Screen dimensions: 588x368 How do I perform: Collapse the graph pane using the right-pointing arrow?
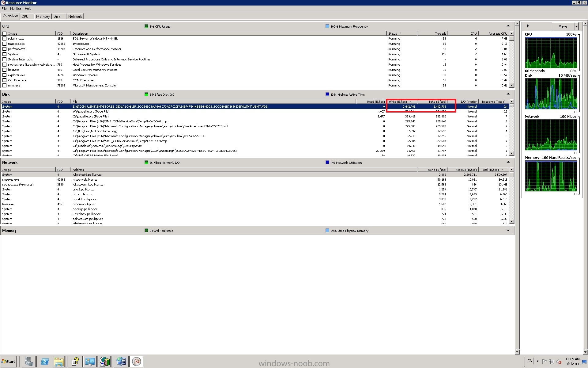coord(528,26)
